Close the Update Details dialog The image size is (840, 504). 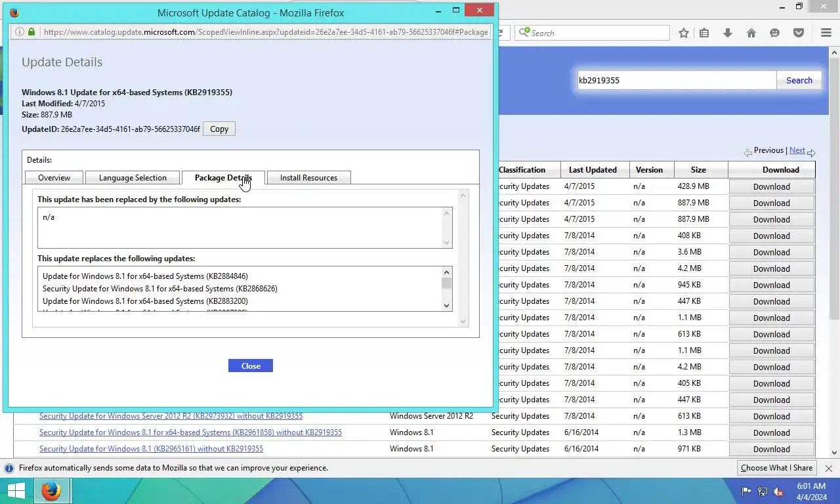(x=251, y=366)
